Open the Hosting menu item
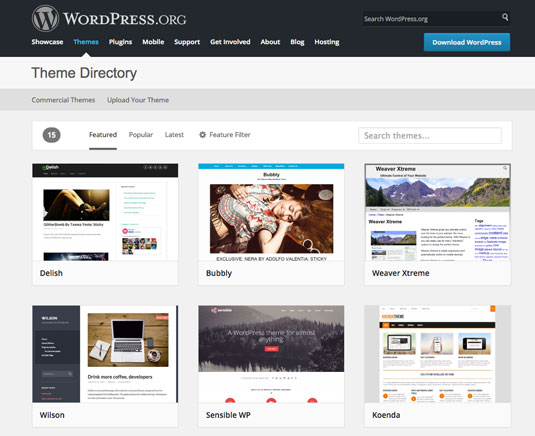Image resolution: width=535 pixels, height=436 pixels. click(327, 42)
